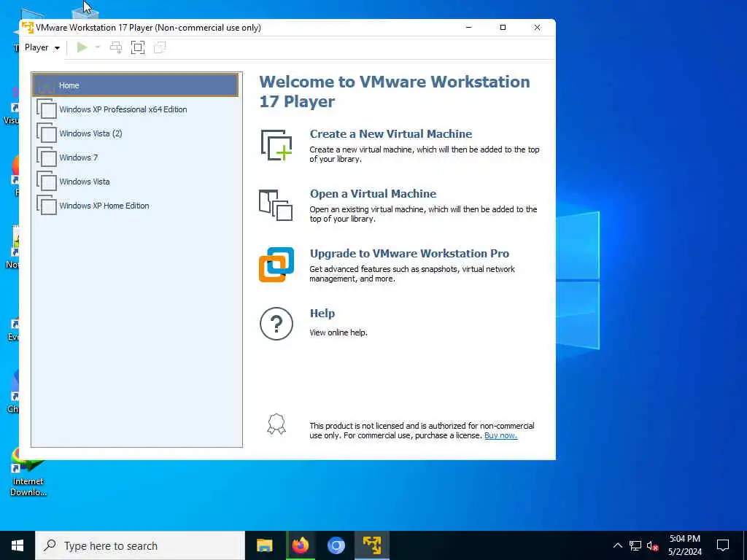Viewport: 747px width, 560px height.
Task: Click the VM icon beside Windows Vista (2)
Action: (47, 133)
